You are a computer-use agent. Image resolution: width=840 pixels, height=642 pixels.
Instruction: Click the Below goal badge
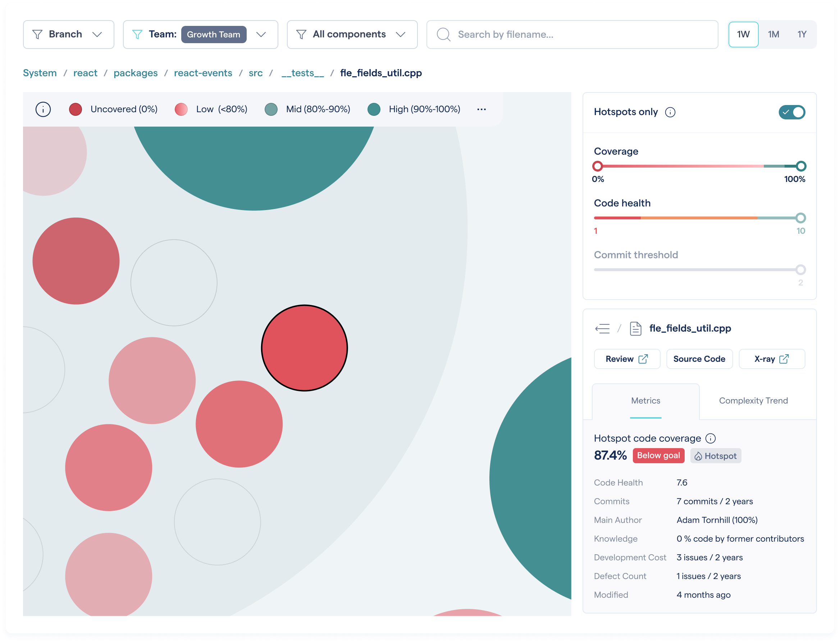coord(658,455)
